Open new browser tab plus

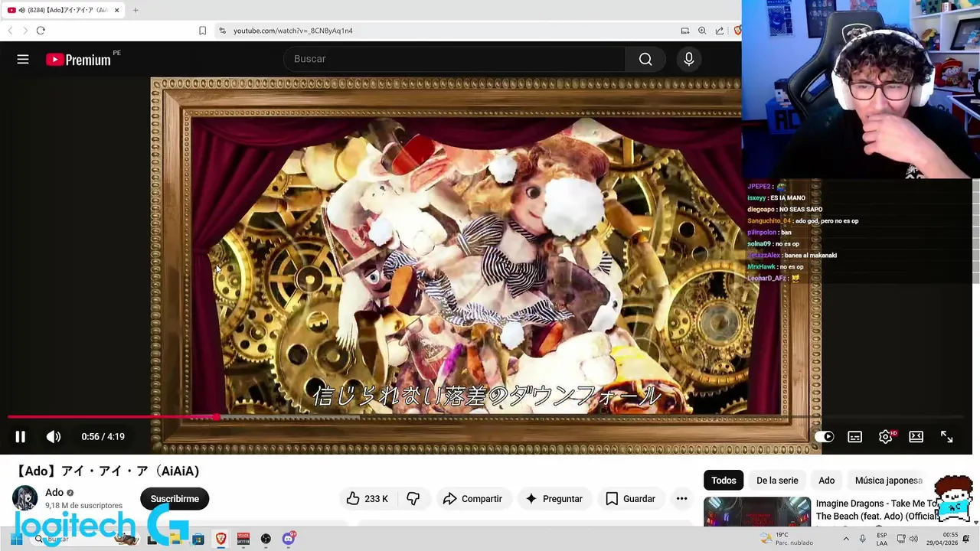136,10
